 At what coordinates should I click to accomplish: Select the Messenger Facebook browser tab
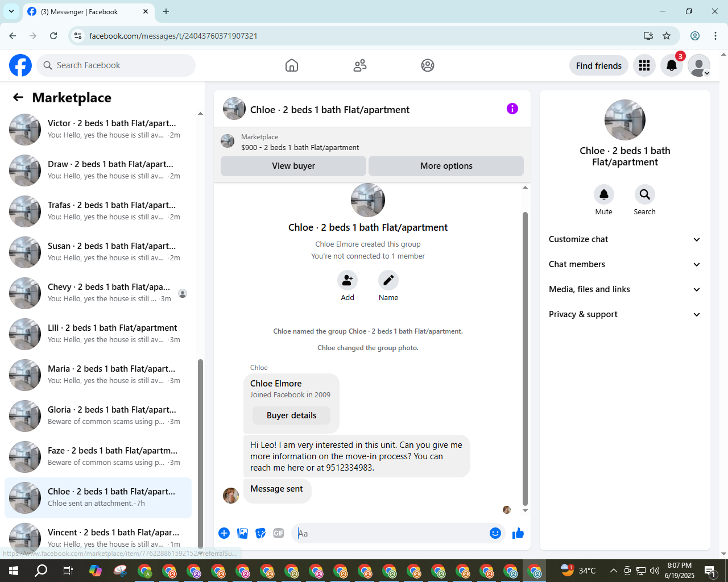pyautogui.click(x=88, y=11)
